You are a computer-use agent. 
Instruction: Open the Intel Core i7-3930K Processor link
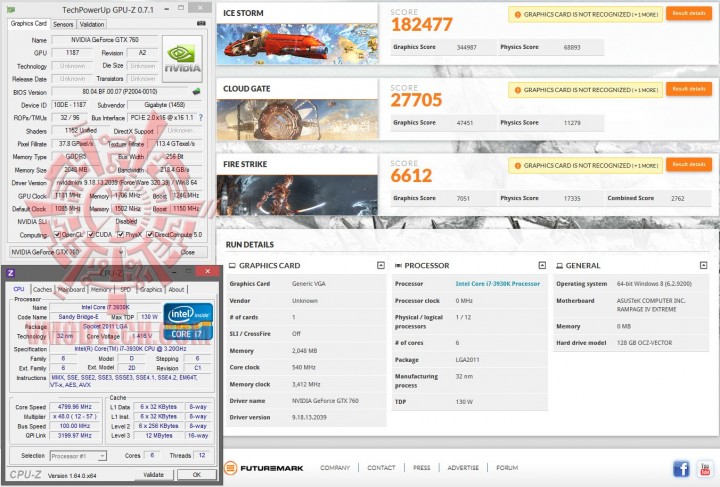(498, 284)
